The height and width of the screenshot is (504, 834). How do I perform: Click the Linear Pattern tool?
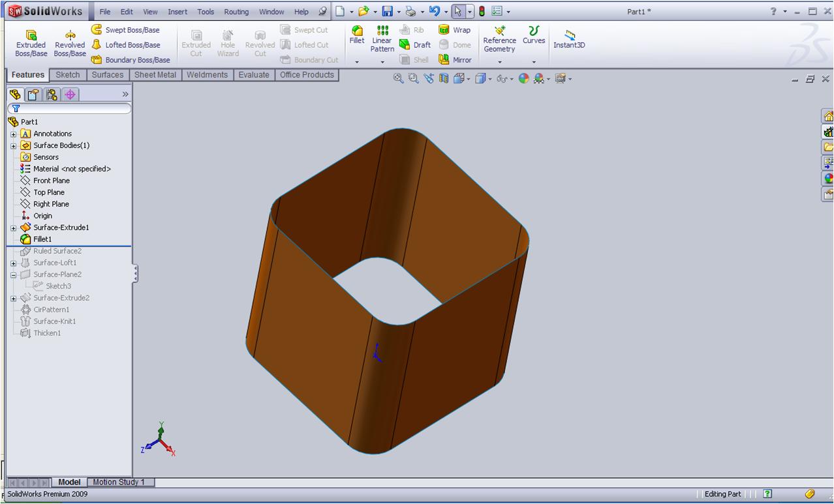point(382,39)
